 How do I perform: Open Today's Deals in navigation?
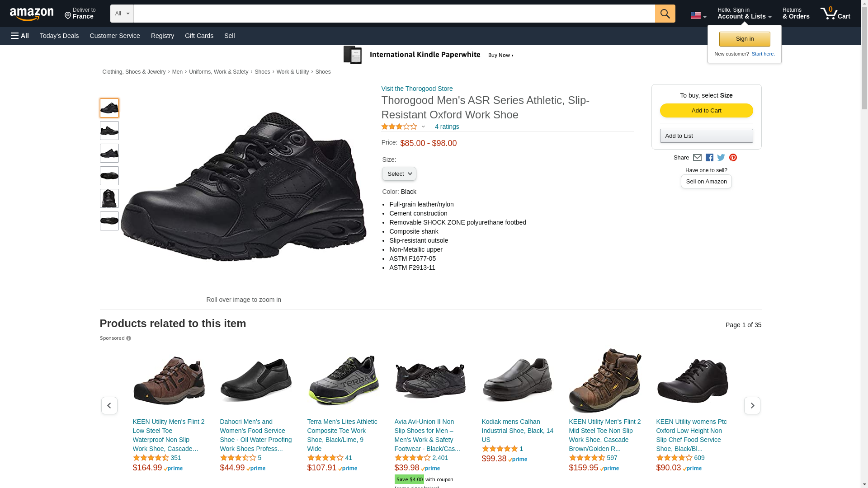point(59,36)
